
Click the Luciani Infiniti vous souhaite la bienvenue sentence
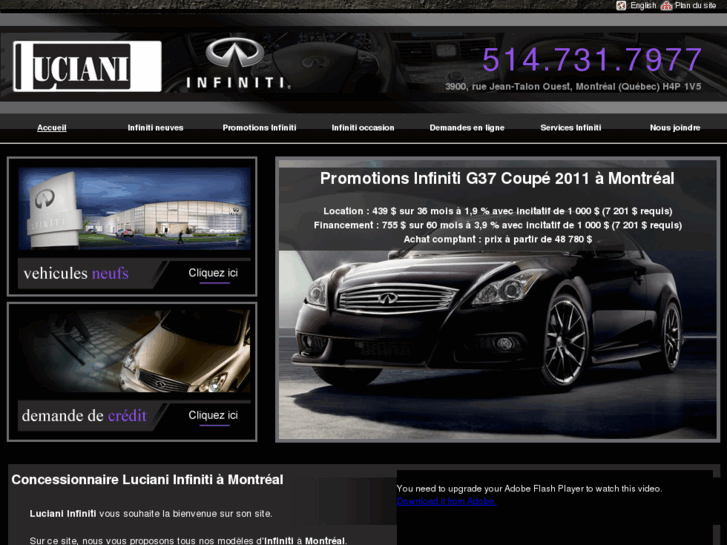151,514
